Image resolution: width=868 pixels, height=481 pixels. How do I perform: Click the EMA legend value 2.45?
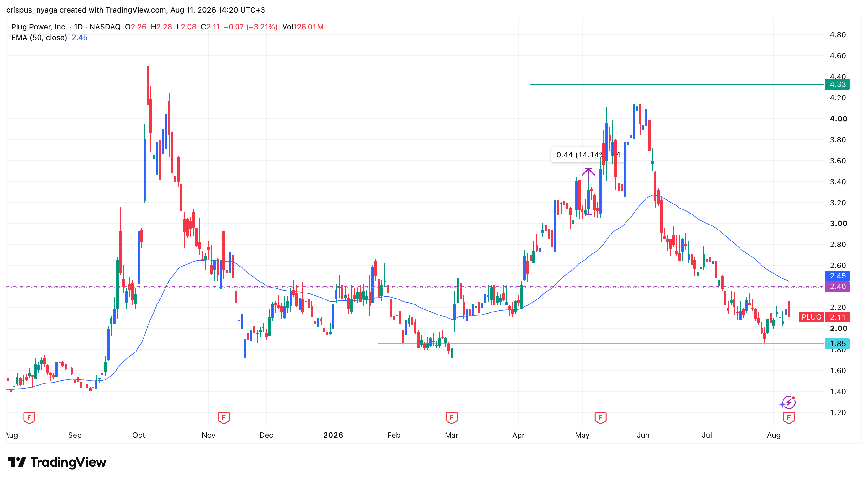pos(80,38)
